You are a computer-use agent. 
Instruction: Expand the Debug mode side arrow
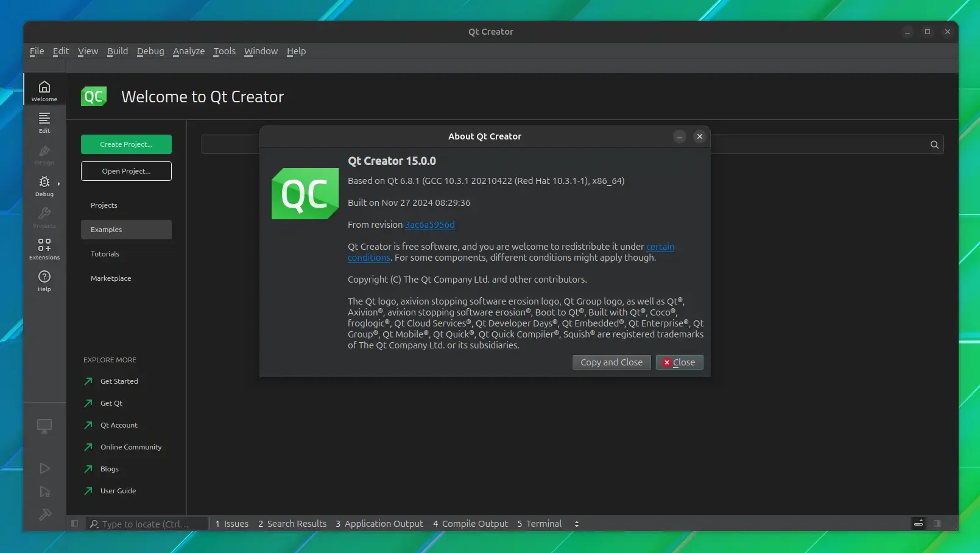[x=58, y=183]
